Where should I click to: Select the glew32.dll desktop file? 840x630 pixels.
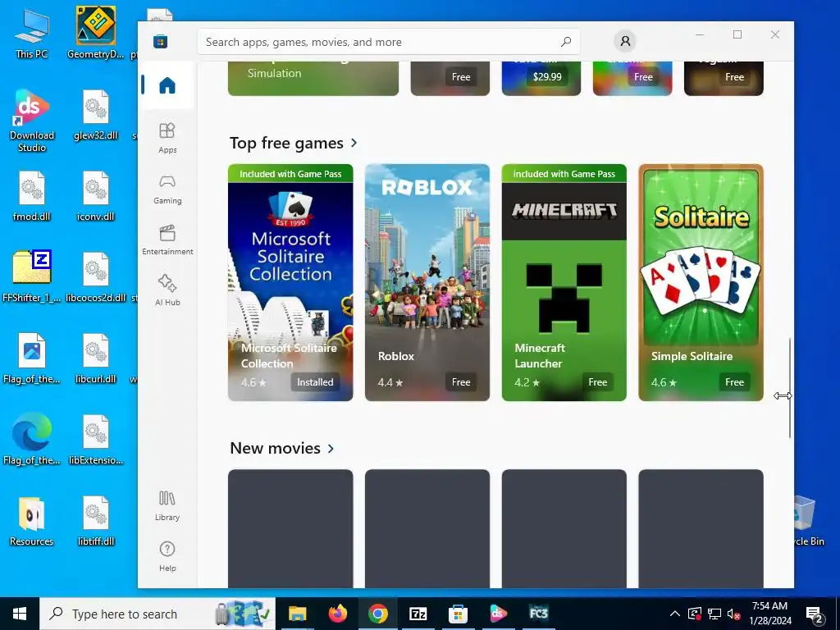coord(96,115)
